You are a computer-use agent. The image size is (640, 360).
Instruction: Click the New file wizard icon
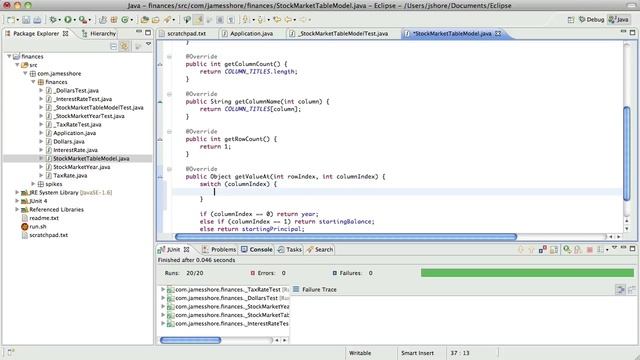[x=11, y=20]
